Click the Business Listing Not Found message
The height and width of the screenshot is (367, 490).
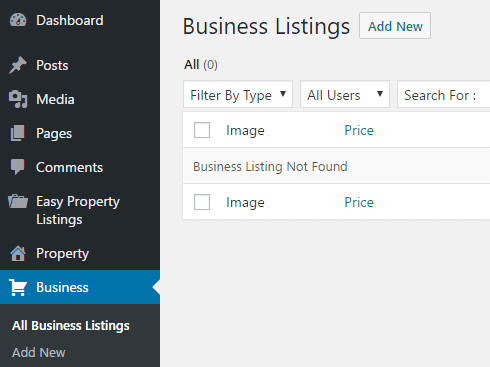point(270,166)
